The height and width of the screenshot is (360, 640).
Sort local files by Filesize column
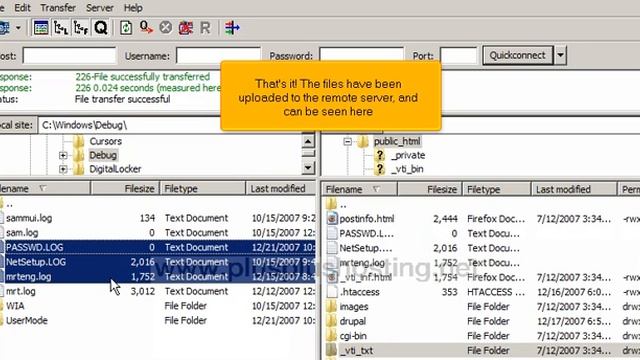pyautogui.click(x=125, y=189)
